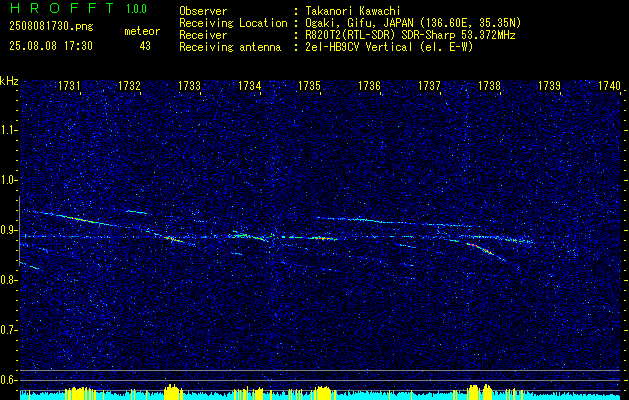Click the yellow power-bar burst below 1735

(323, 392)
